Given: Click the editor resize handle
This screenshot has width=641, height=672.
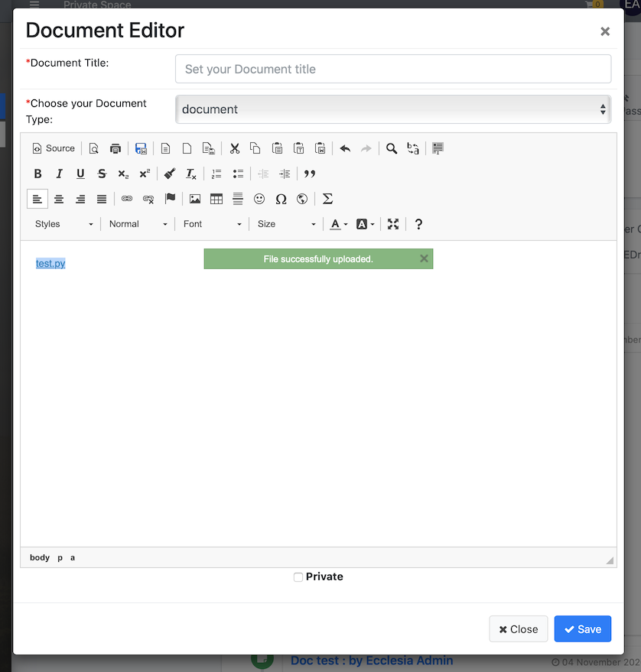Looking at the screenshot, I should coord(610,560).
